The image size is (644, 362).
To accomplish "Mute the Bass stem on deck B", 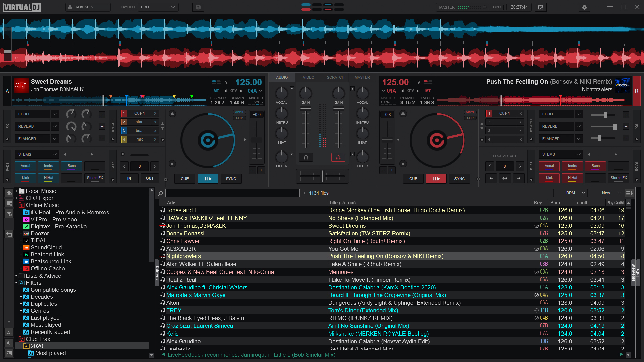I will tap(595, 166).
